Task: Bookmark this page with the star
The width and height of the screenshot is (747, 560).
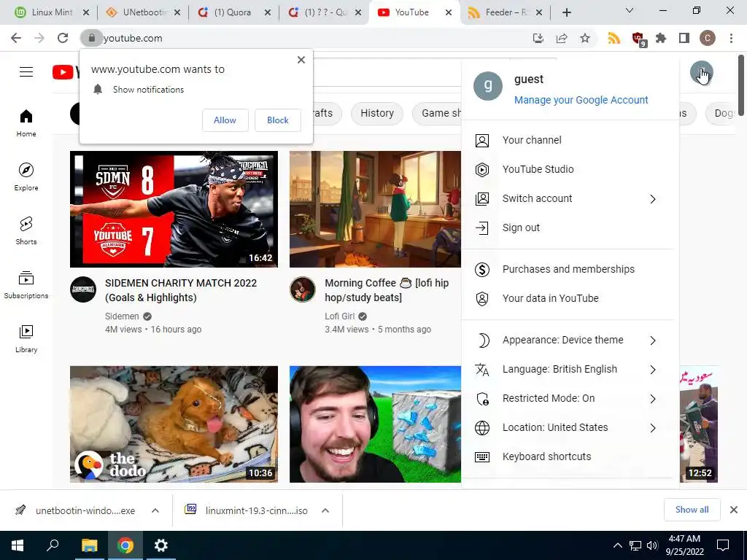Action: pos(585,38)
